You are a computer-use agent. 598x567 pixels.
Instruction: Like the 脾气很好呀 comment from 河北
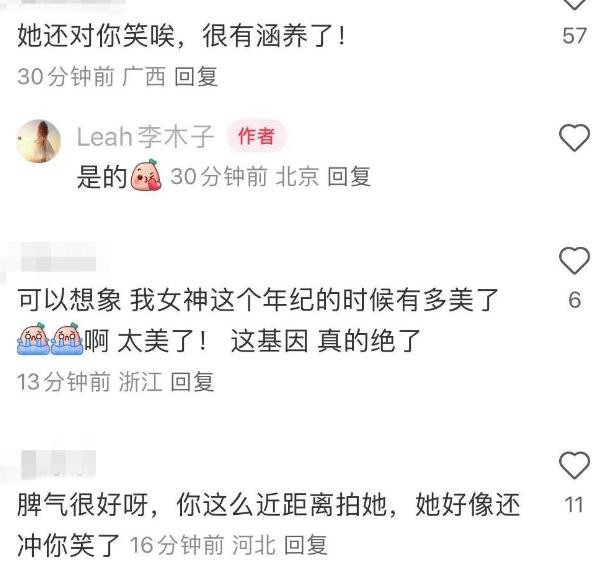(574, 465)
